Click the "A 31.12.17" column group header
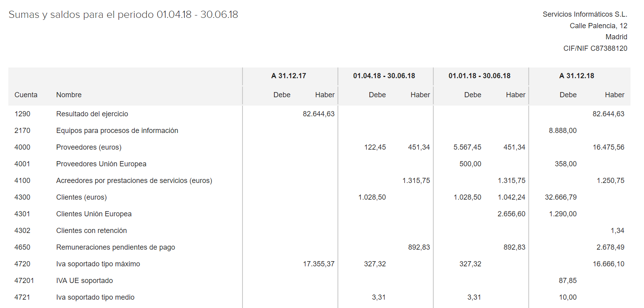The image size is (644, 308). point(289,76)
